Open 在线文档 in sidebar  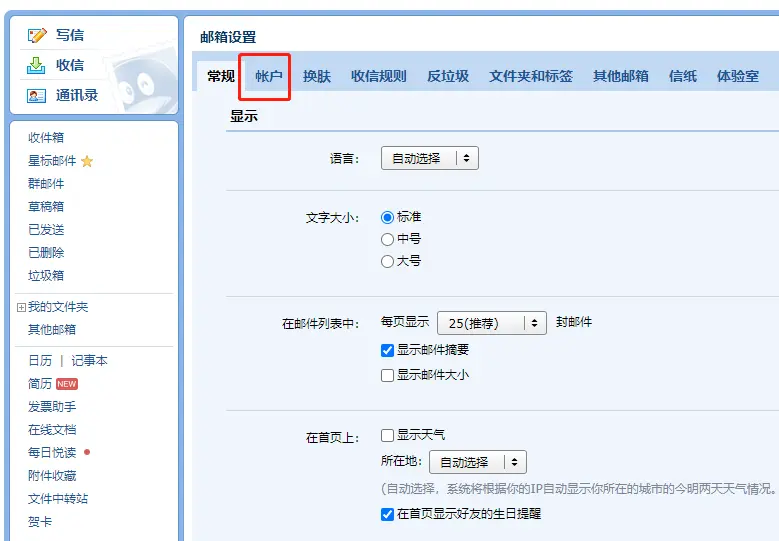pyautogui.click(x=52, y=429)
